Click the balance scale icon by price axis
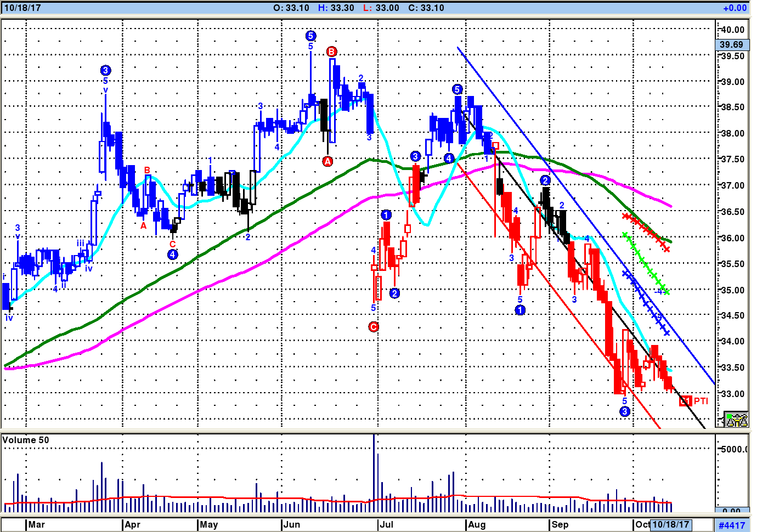 click(x=736, y=420)
